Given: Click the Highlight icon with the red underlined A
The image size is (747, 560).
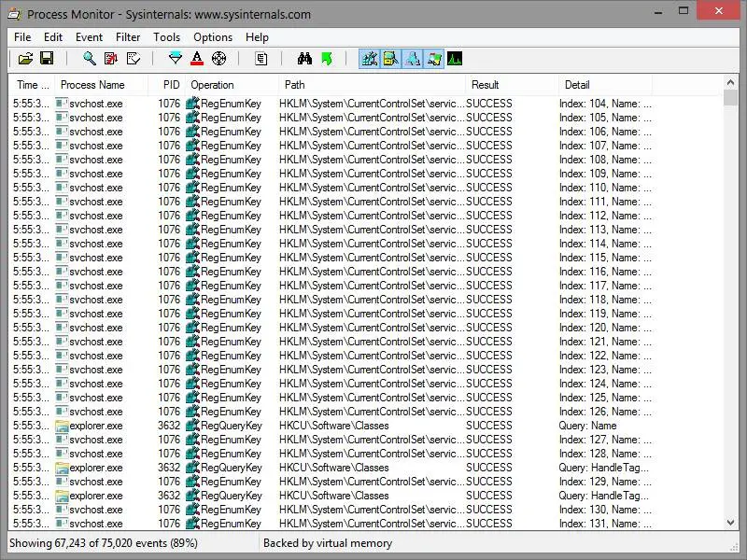Looking at the screenshot, I should coord(197,59).
